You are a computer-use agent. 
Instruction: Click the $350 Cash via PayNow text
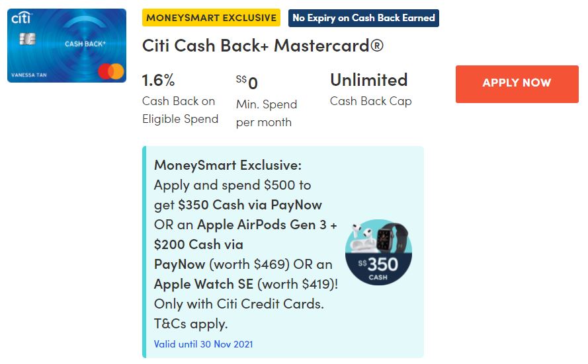(x=250, y=205)
